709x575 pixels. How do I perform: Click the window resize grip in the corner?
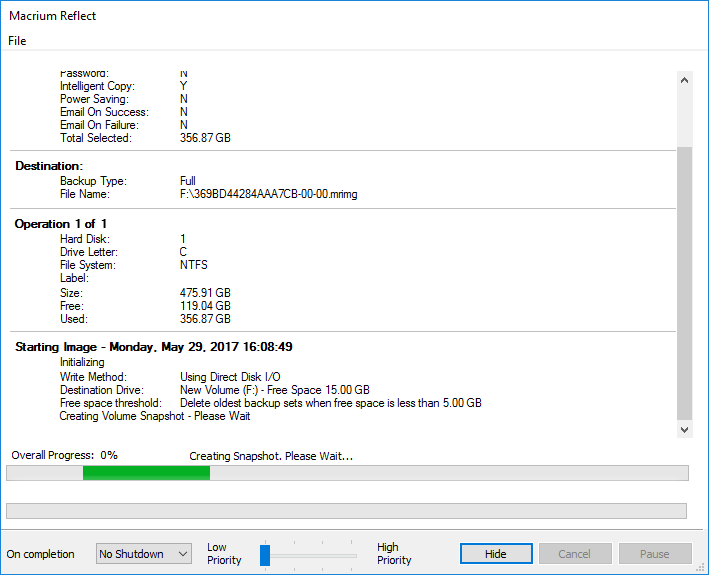click(x=702, y=568)
